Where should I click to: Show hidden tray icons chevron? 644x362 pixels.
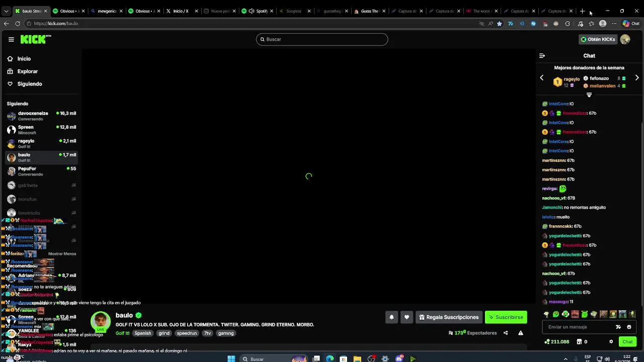tap(566, 359)
